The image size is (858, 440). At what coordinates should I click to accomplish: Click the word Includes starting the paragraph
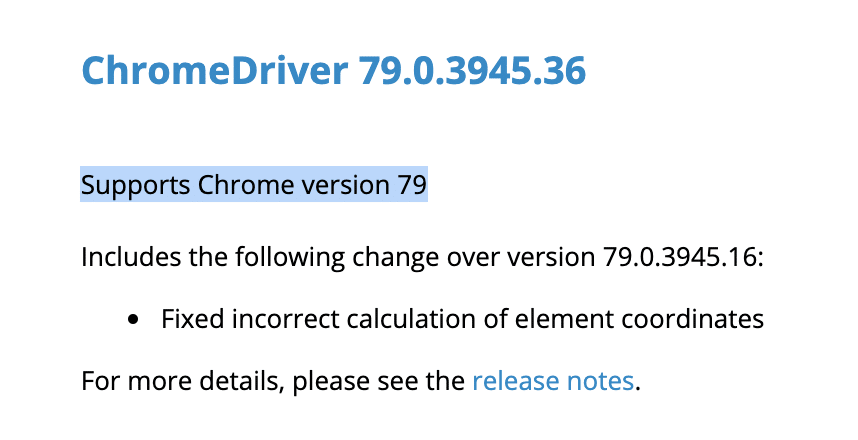click(131, 257)
